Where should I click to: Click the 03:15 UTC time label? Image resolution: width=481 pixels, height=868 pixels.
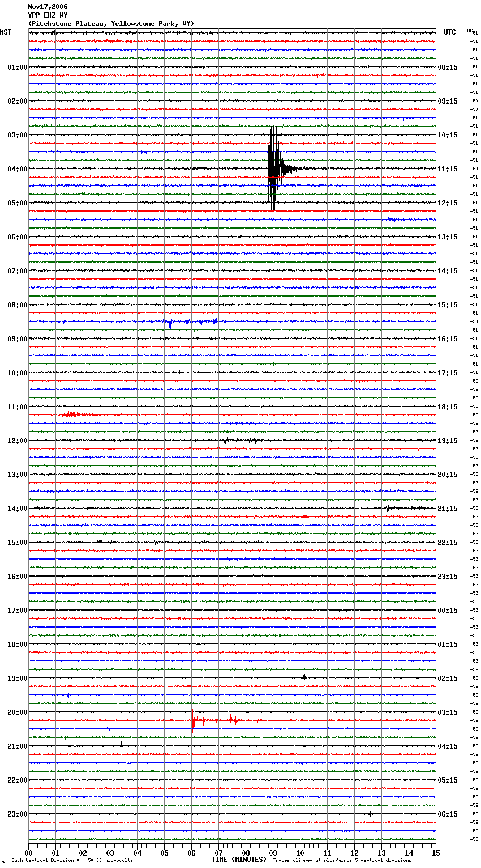click(x=448, y=712)
